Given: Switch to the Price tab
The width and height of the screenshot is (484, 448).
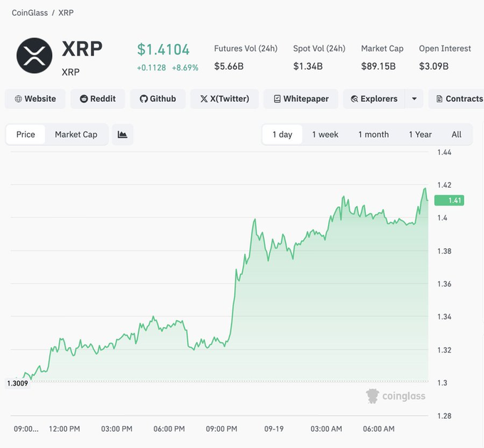Looking at the screenshot, I should [26, 134].
